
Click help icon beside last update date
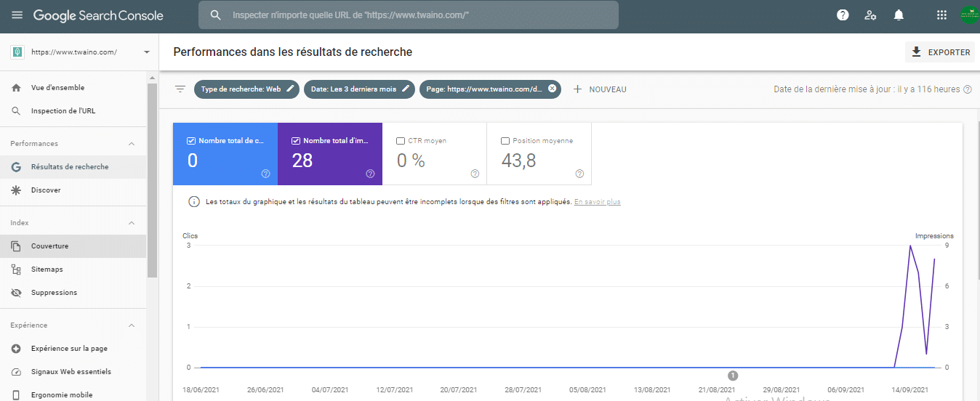point(967,89)
